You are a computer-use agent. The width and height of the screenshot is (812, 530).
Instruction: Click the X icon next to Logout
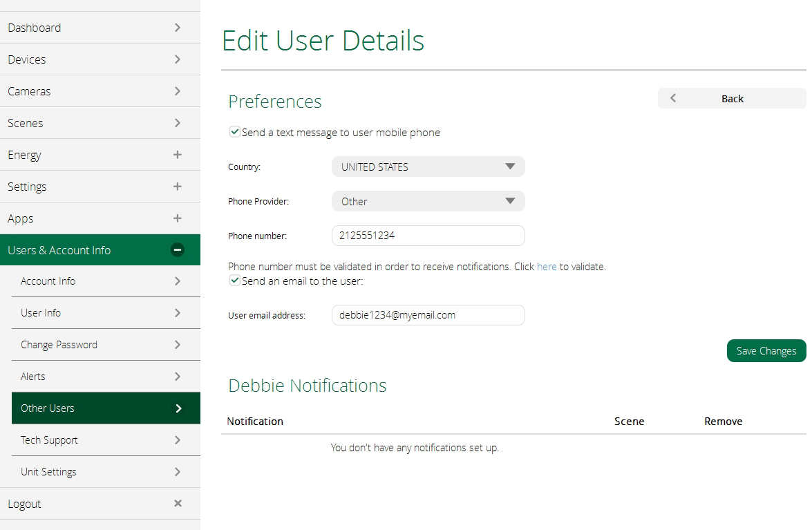178,504
